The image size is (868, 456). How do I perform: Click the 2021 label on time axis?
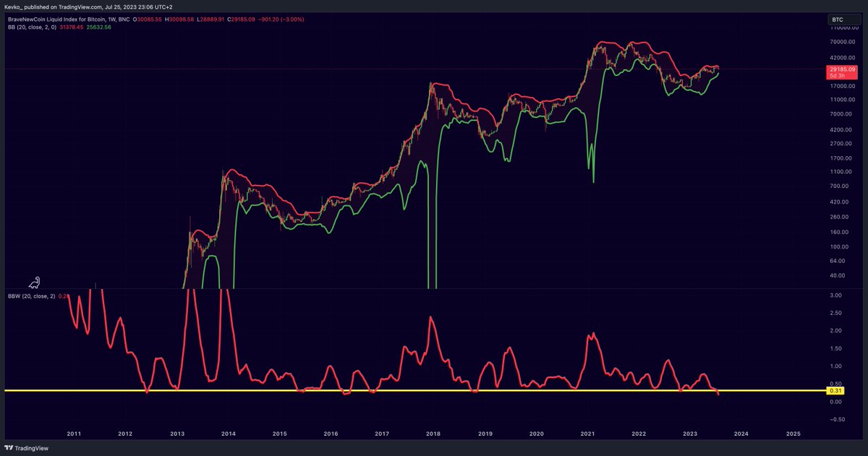587,434
